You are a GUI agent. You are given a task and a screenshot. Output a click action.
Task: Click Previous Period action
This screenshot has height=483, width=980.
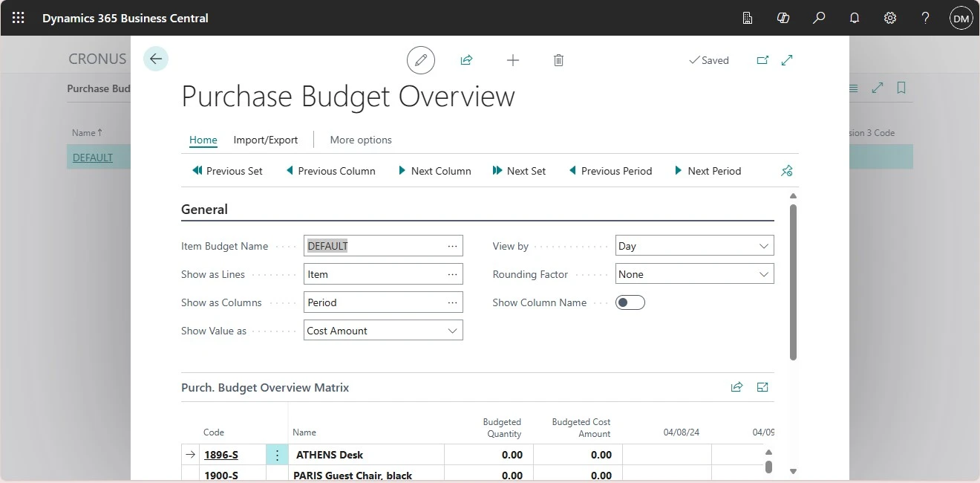tap(610, 171)
